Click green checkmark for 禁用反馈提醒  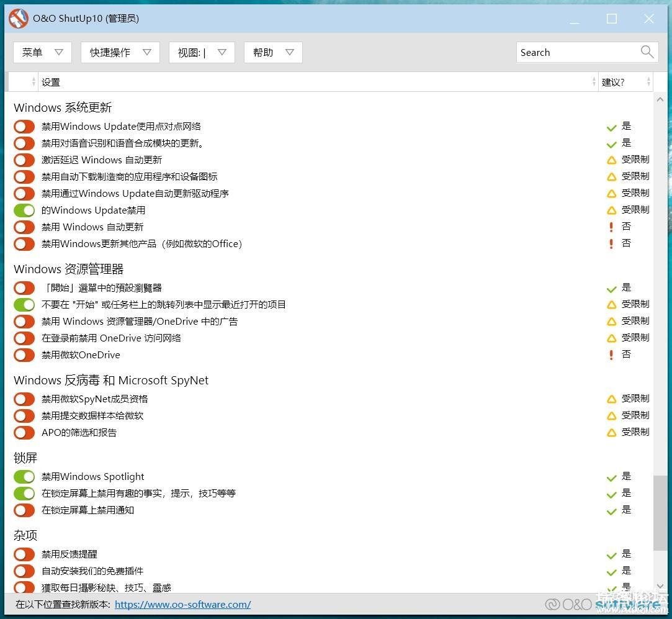[612, 556]
